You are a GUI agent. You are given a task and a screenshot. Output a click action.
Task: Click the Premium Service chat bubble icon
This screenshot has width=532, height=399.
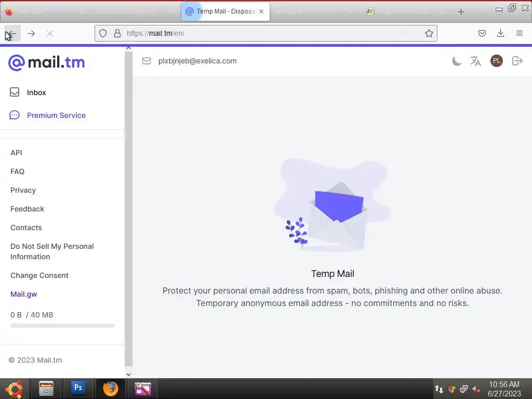pyautogui.click(x=14, y=115)
